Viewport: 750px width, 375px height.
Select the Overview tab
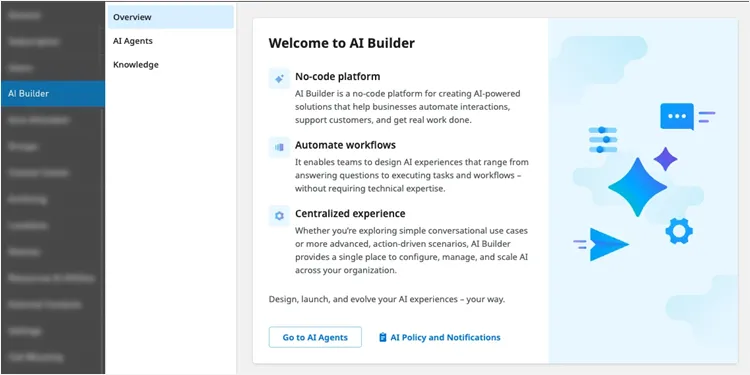pos(171,17)
